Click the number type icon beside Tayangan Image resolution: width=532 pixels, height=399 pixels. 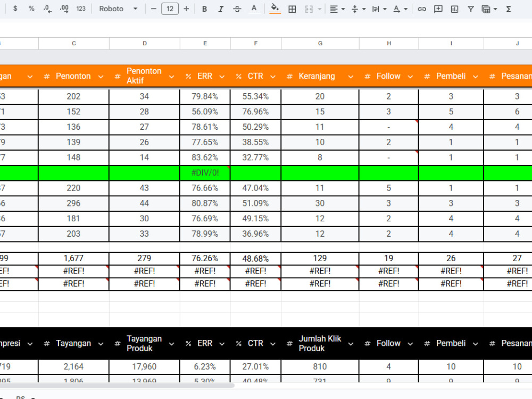(x=47, y=344)
